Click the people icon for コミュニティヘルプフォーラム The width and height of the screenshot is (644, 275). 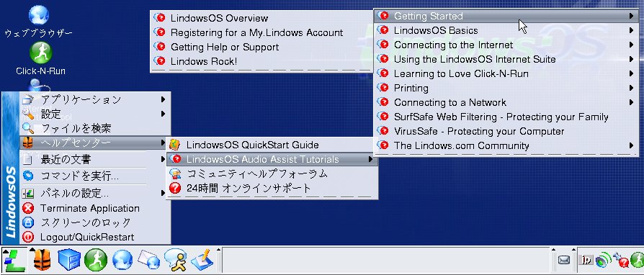pos(175,173)
